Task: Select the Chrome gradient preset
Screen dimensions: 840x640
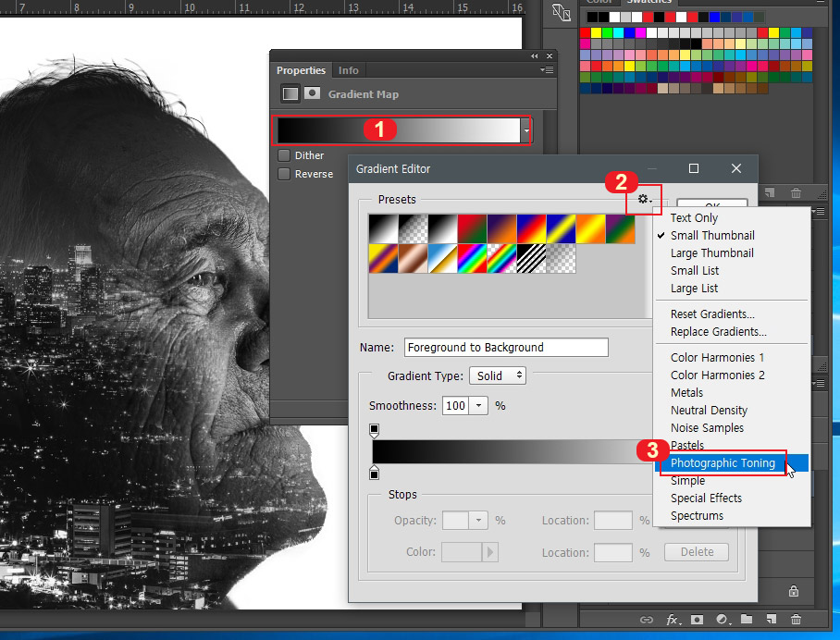Action: tap(442, 259)
